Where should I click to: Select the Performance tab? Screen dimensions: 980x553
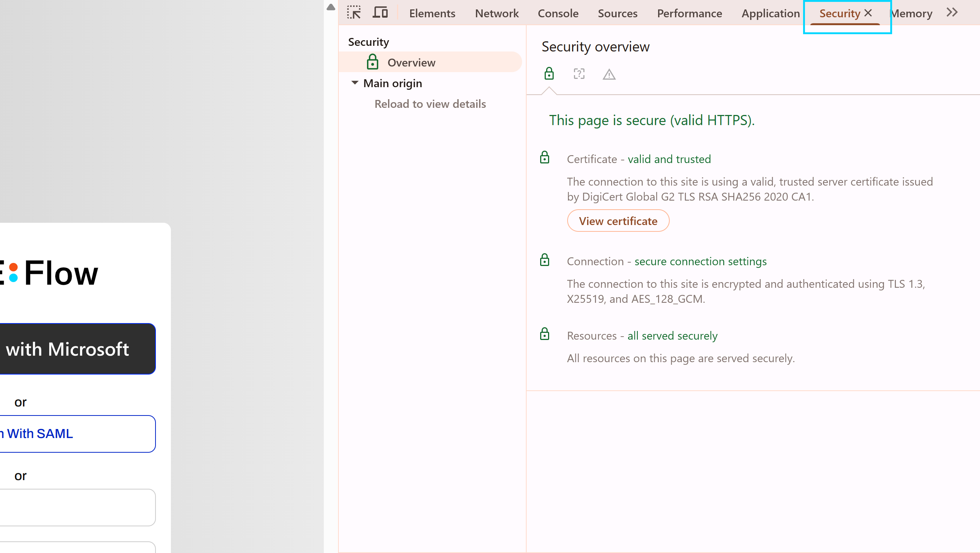pyautogui.click(x=689, y=13)
